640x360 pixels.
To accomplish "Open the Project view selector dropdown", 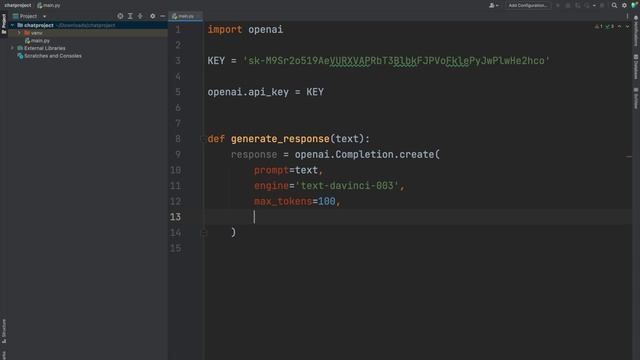I will tap(29, 16).
